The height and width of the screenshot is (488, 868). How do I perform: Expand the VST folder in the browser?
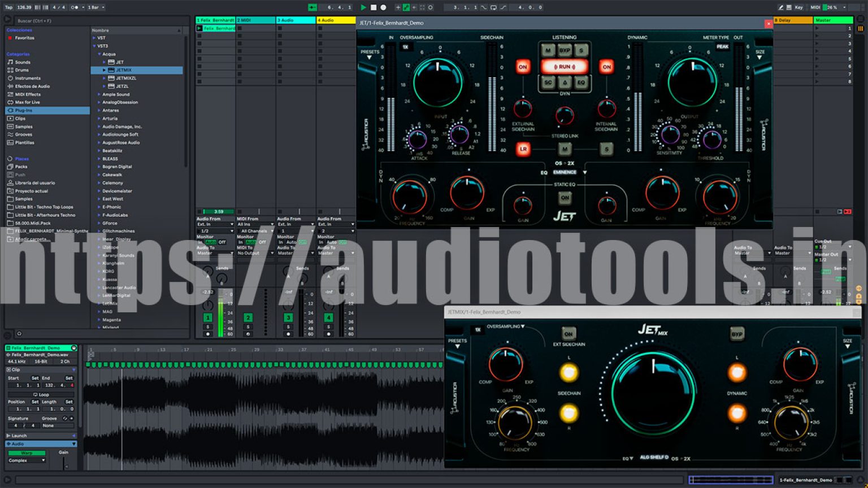(x=94, y=38)
